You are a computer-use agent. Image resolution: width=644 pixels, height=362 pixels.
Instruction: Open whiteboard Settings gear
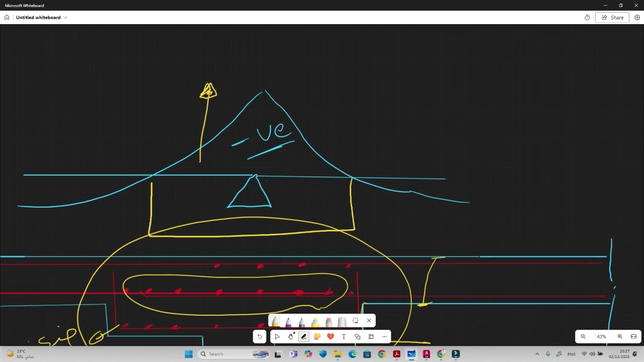tap(637, 18)
